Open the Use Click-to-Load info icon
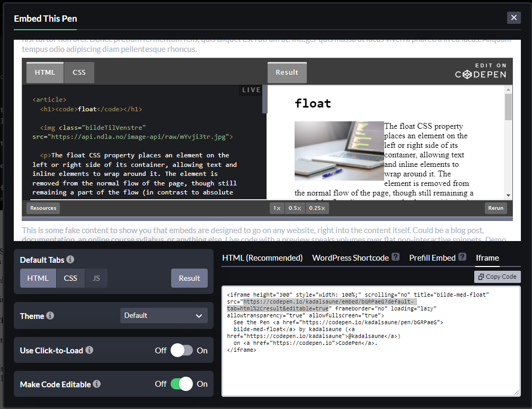 89,350
